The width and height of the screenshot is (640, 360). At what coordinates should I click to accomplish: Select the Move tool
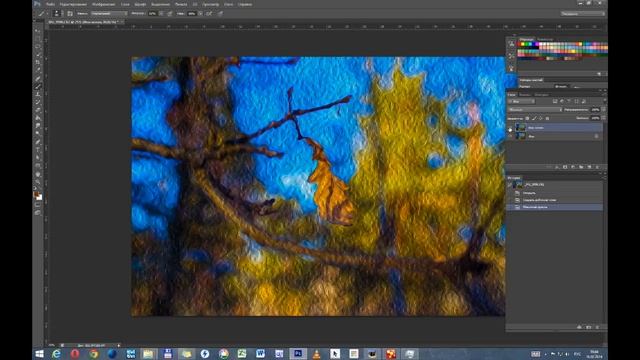pos(38,31)
